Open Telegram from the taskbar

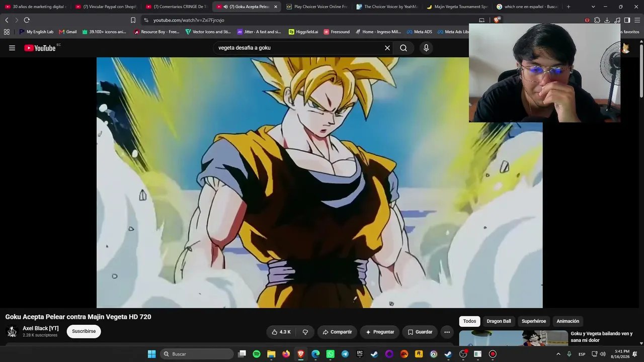(345, 354)
